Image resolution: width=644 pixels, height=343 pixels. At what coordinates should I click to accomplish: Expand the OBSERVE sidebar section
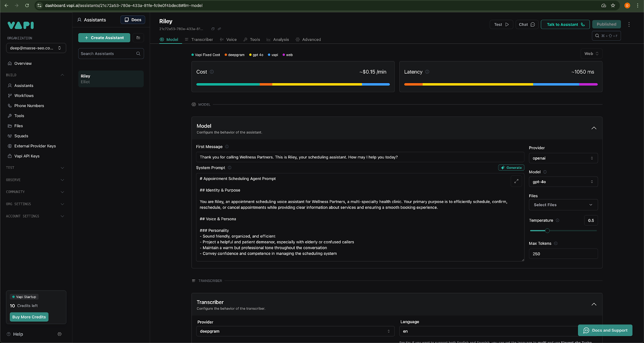pos(62,180)
